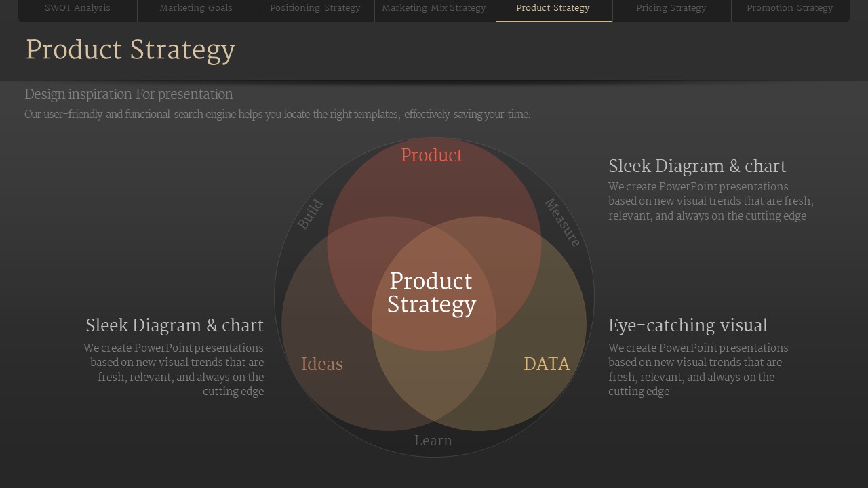Screen dimensions: 868x488
Task: Select the Design inspiration For presentation subtitle
Action: click(129, 94)
